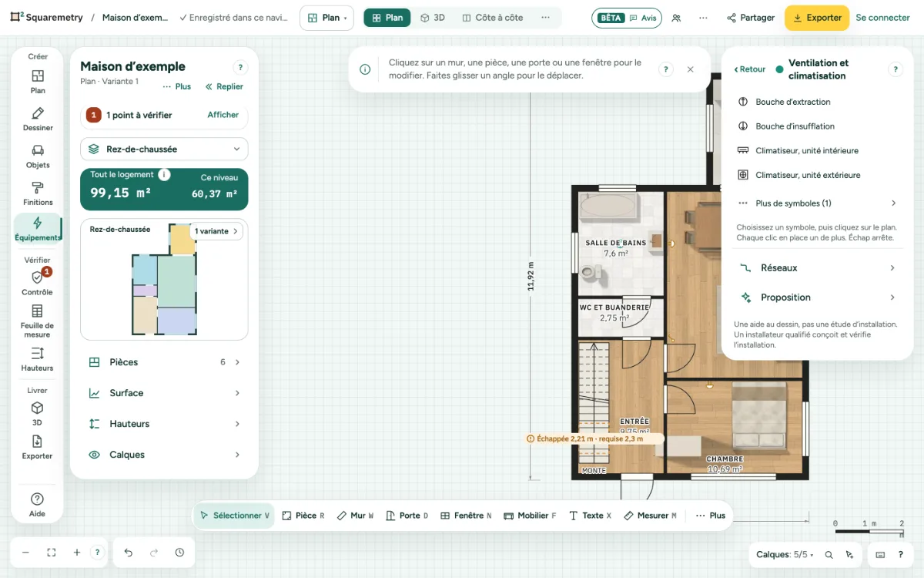Click the Se connecter link
The width and height of the screenshot is (924, 578).
tap(882, 18)
